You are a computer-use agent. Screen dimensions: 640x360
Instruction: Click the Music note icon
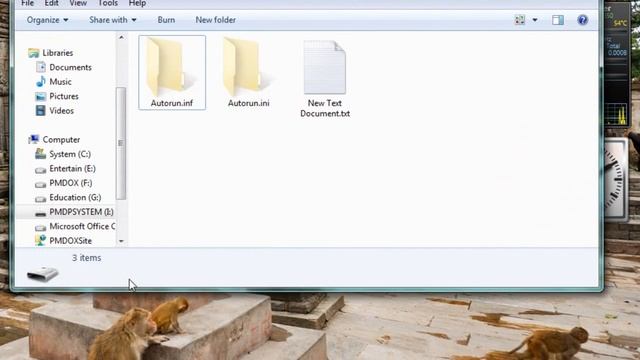[x=40, y=82]
